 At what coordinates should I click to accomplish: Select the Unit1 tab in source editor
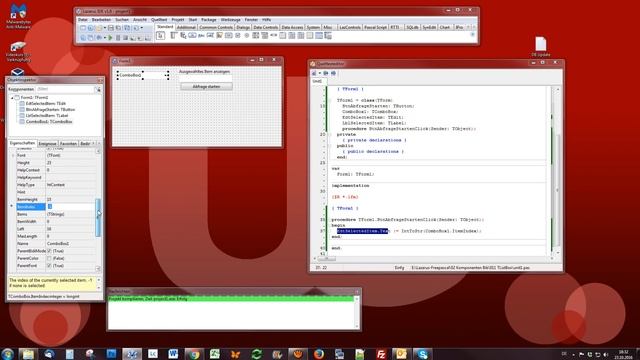(317, 81)
